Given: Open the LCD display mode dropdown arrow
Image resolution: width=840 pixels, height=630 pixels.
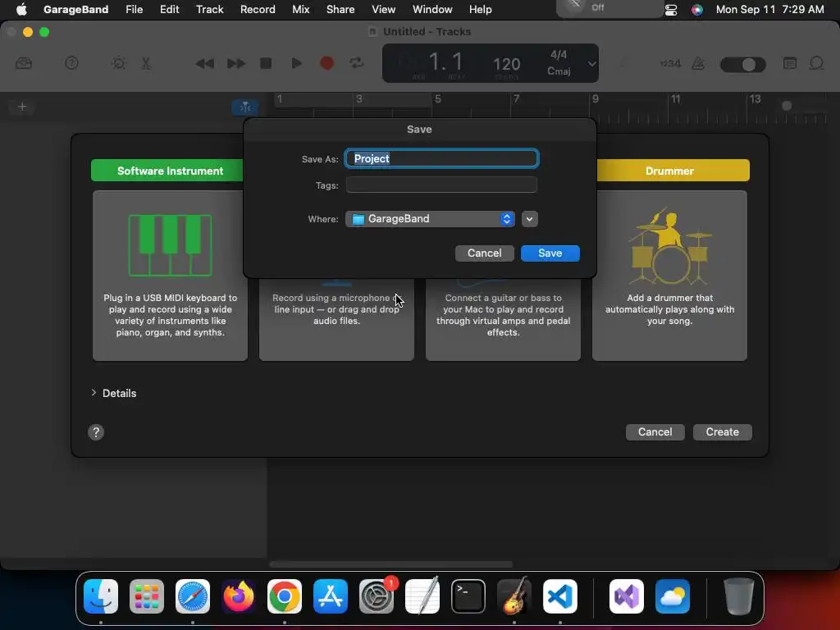Looking at the screenshot, I should pyautogui.click(x=591, y=63).
